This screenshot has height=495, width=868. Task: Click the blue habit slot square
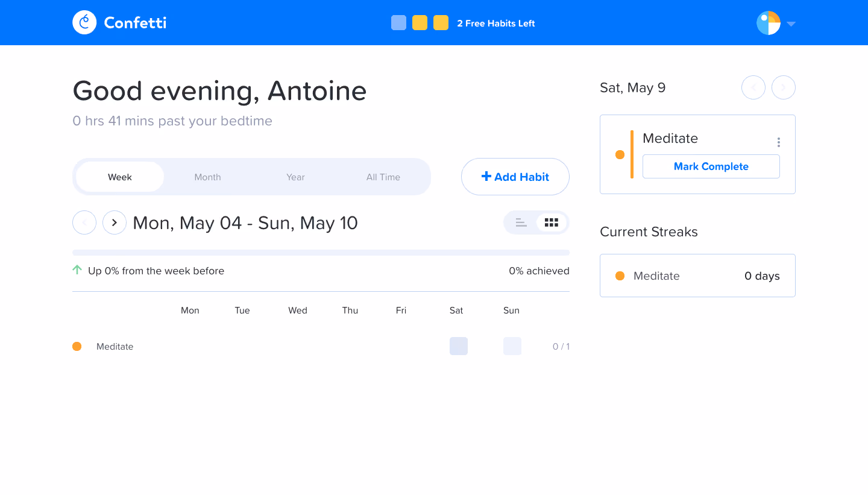coord(398,23)
